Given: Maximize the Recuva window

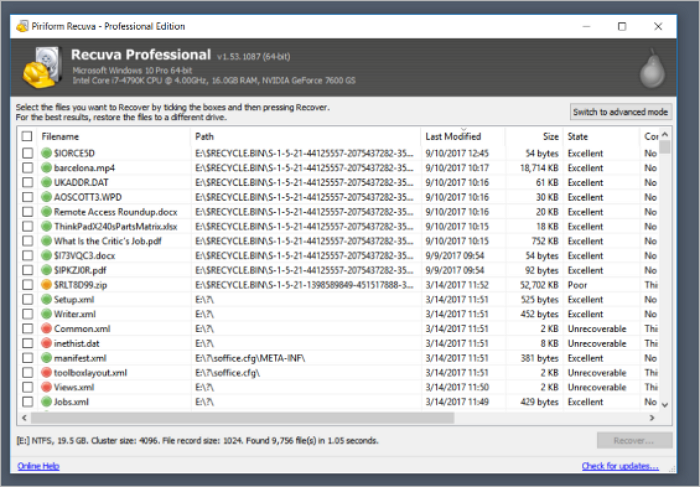Looking at the screenshot, I should 622,26.
